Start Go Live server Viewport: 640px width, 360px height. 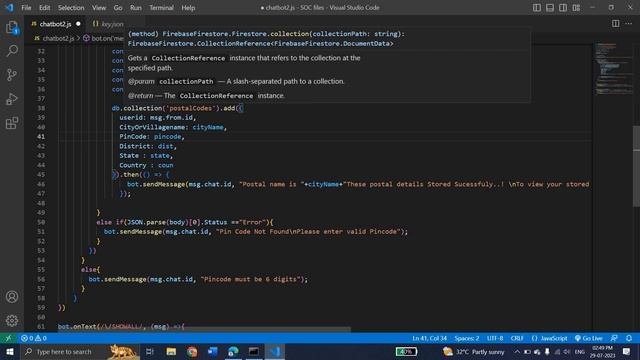[589, 338]
